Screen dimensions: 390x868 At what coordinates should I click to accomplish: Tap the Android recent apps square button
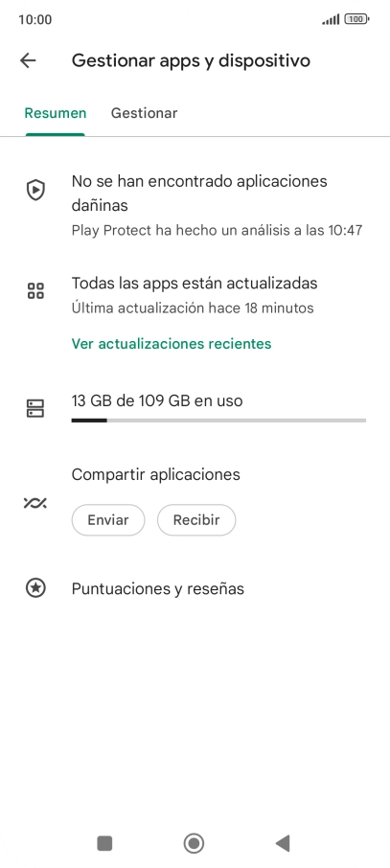pos(104,843)
